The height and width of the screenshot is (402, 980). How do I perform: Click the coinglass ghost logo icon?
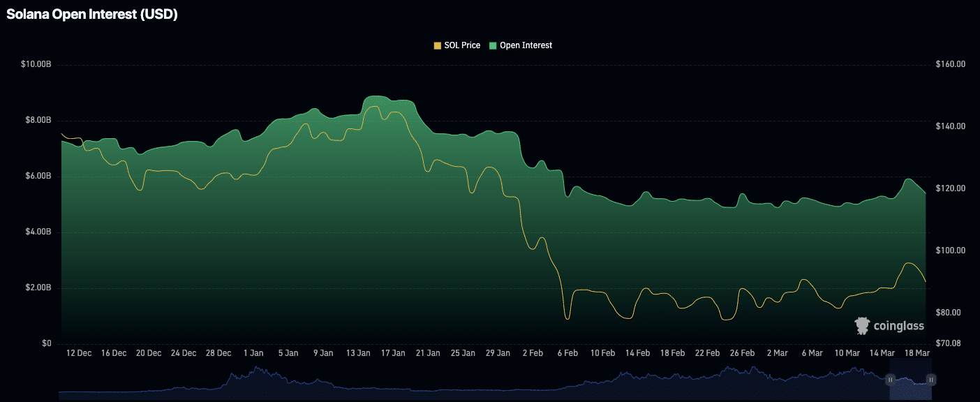(862, 325)
